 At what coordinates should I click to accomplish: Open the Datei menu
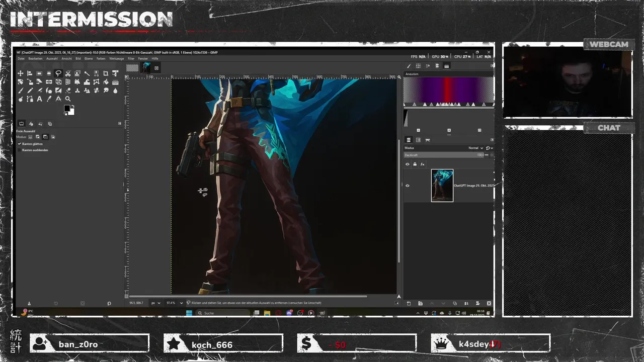21,58
